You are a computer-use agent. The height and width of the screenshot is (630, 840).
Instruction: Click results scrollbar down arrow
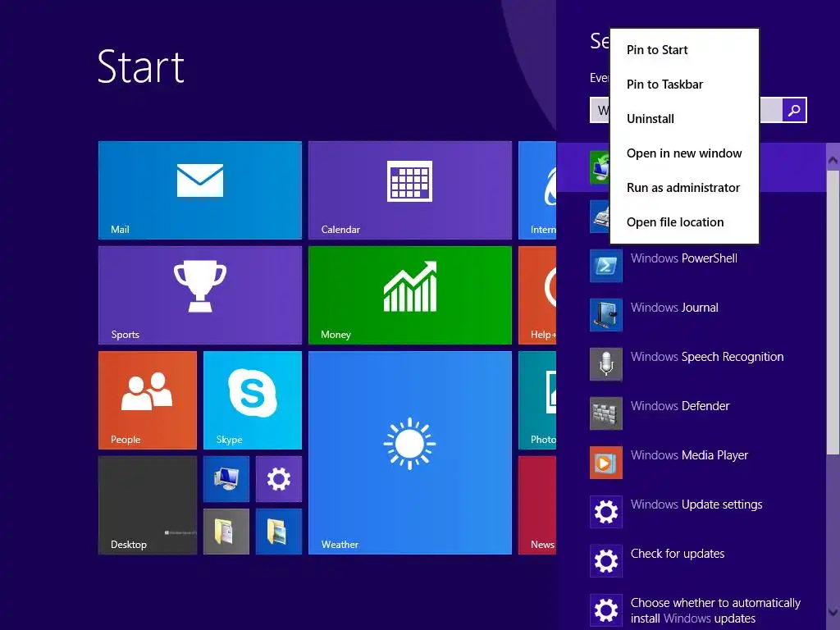pyautogui.click(x=833, y=611)
